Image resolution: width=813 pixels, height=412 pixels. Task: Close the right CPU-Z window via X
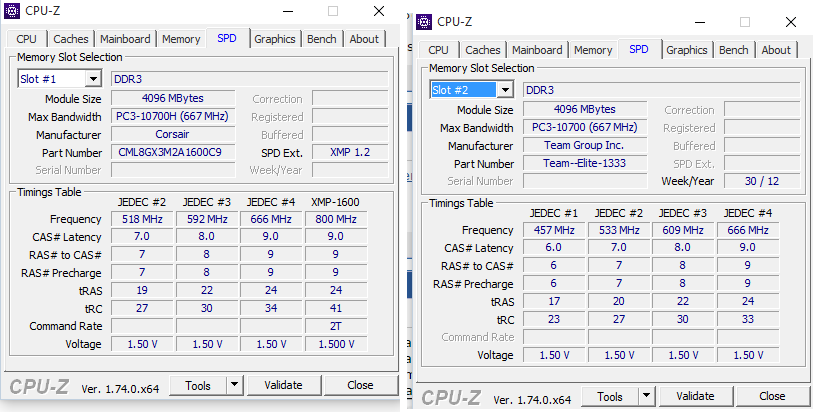[791, 22]
